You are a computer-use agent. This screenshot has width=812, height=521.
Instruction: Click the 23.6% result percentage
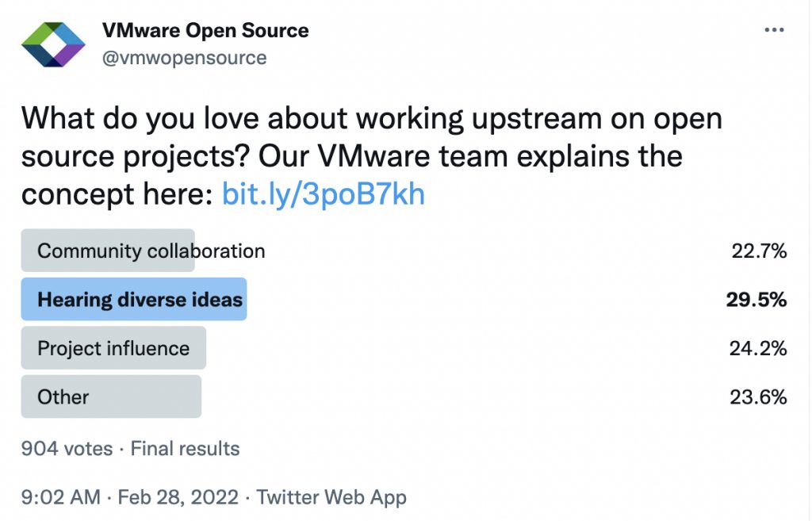[x=758, y=396]
